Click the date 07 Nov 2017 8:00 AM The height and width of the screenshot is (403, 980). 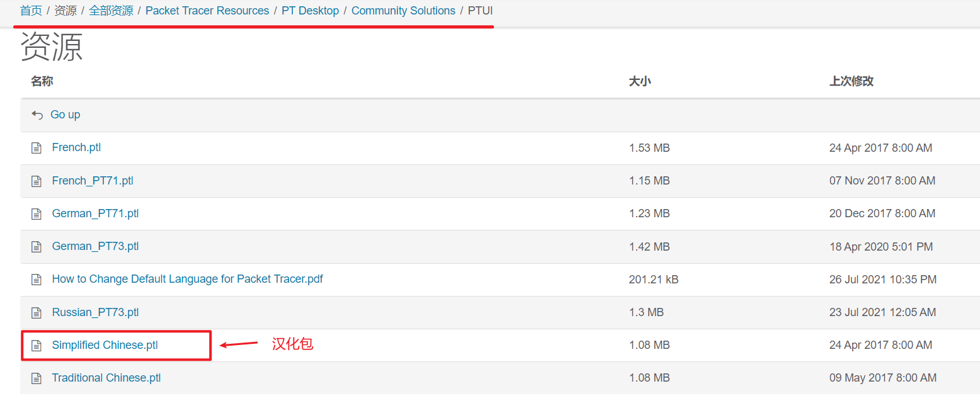tap(882, 181)
